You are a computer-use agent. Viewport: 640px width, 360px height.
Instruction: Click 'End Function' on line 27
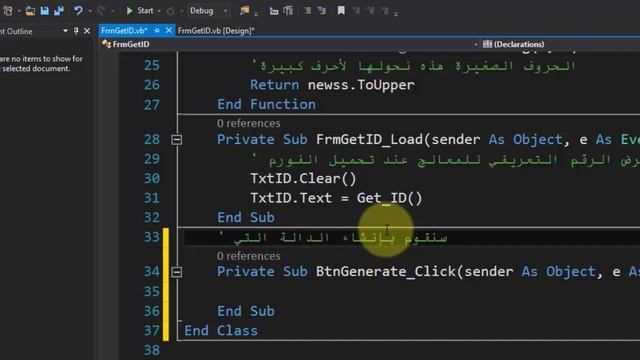[267, 104]
